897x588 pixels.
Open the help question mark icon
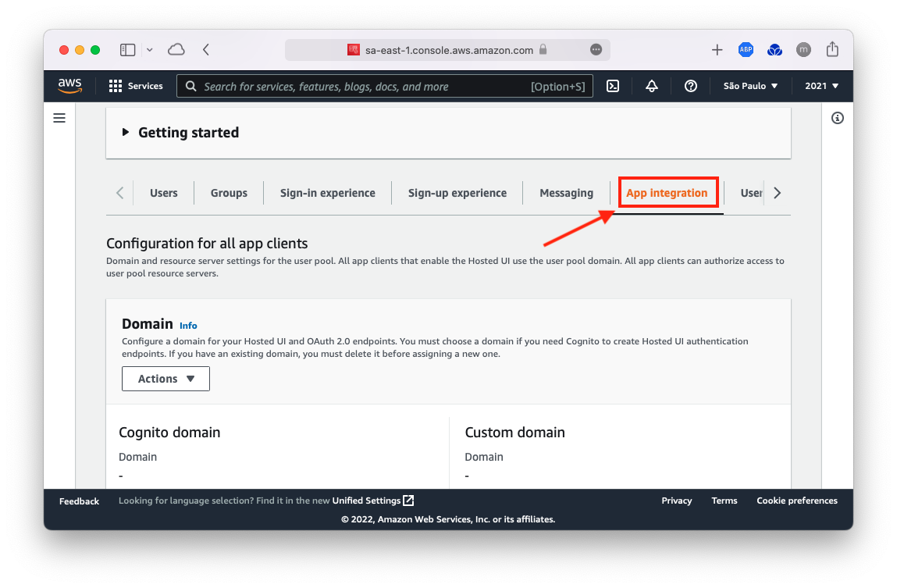tap(690, 86)
